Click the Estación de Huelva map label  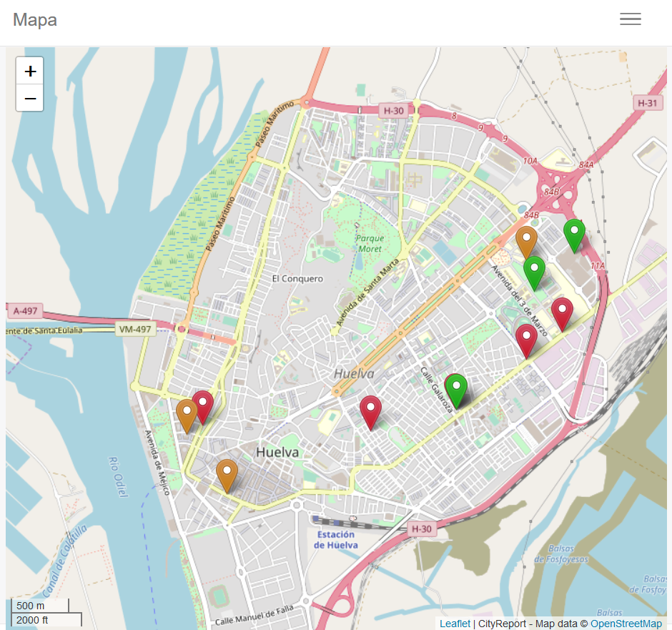[335, 540]
